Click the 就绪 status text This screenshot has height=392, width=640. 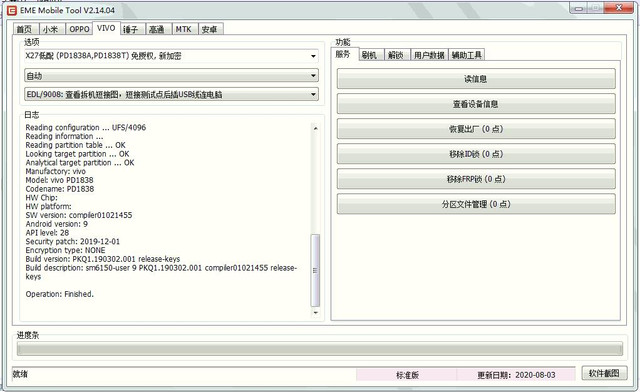click(x=20, y=374)
